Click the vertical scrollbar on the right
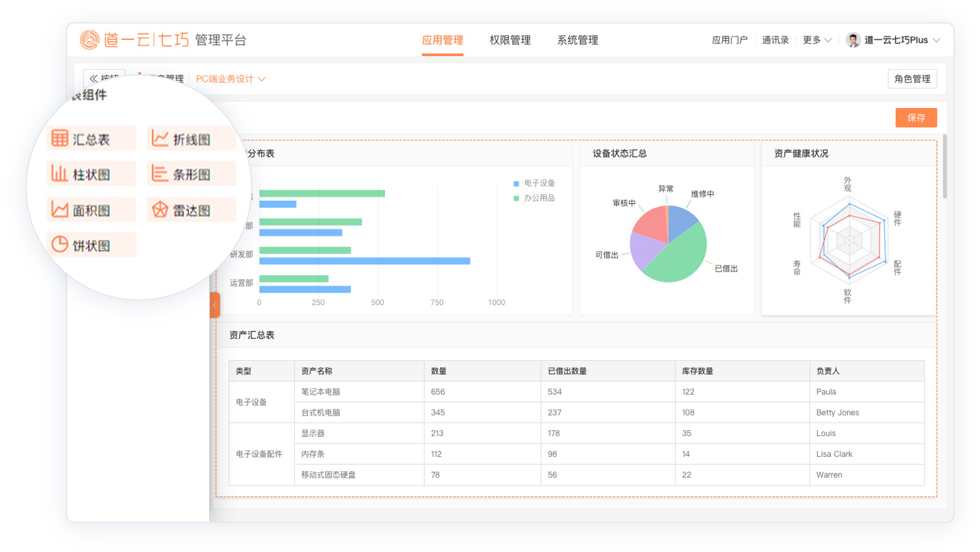 tap(944, 168)
